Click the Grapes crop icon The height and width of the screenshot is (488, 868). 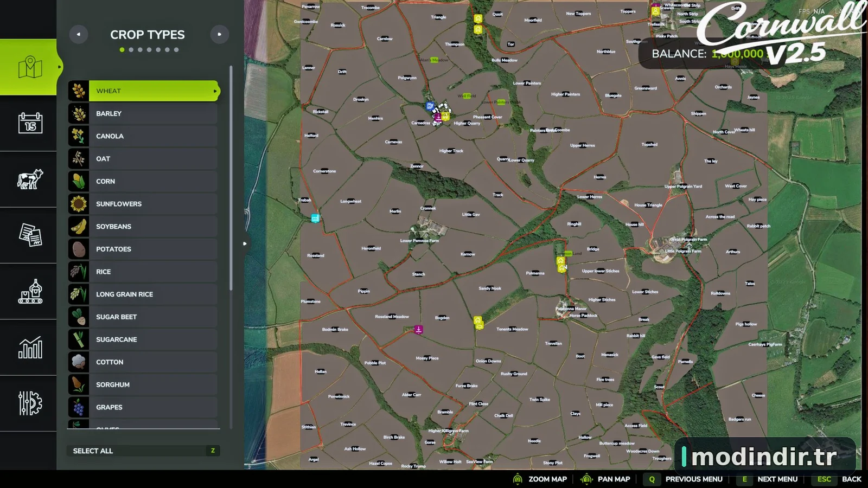point(79,407)
